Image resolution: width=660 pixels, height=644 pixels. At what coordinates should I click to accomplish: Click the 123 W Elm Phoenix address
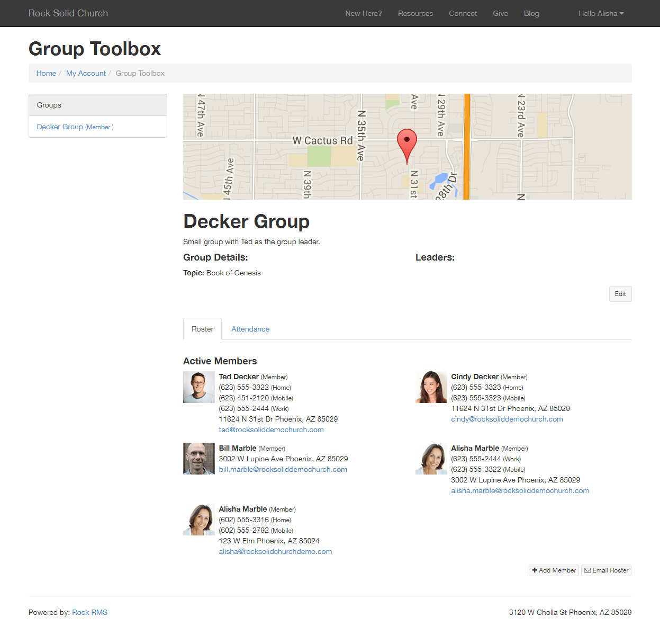(x=269, y=541)
